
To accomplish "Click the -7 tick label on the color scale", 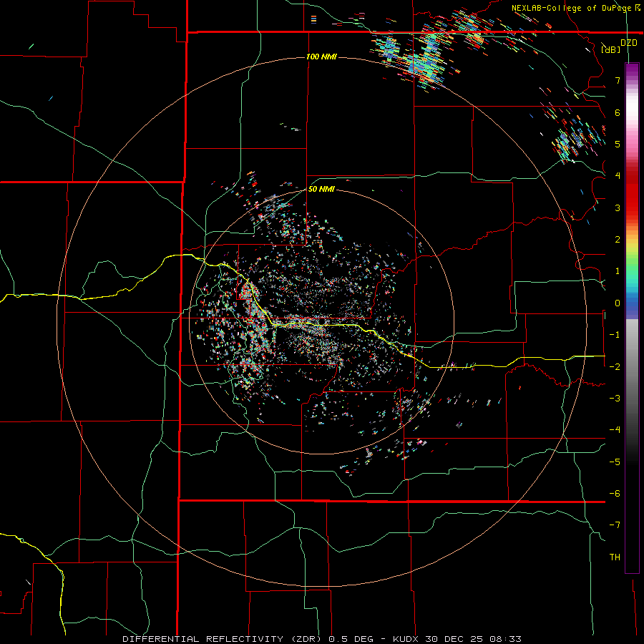I will coord(615,525).
